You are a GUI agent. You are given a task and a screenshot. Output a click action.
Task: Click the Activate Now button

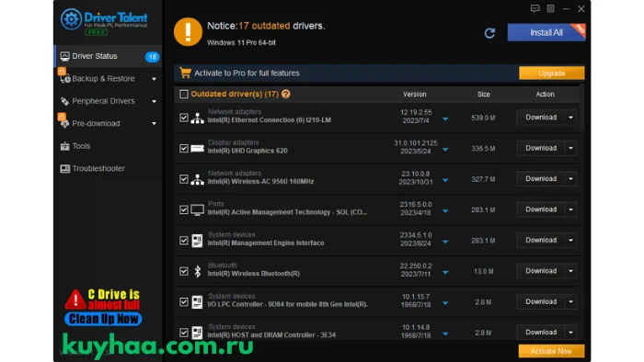click(551, 351)
